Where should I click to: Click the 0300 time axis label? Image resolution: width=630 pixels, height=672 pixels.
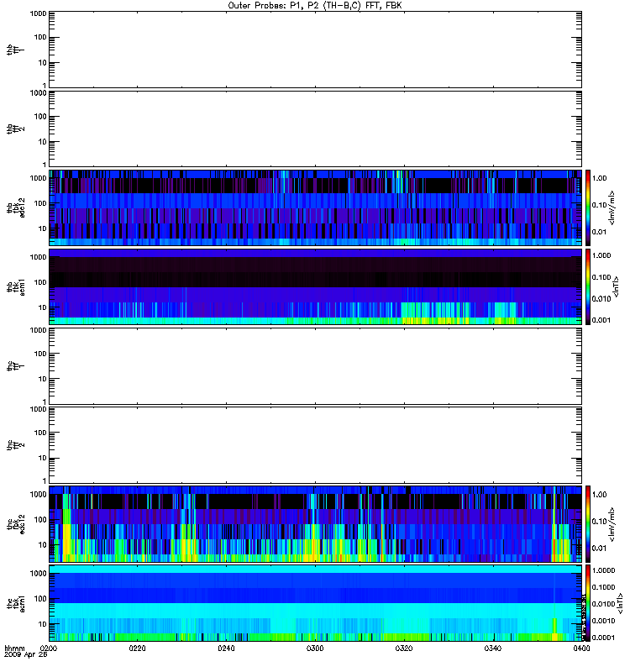point(315,648)
